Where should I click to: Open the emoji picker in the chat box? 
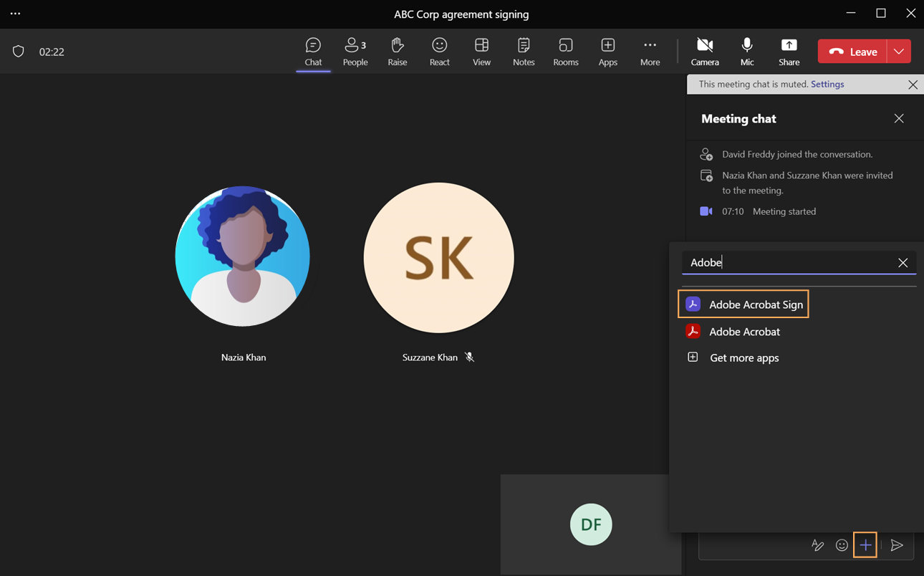(842, 545)
